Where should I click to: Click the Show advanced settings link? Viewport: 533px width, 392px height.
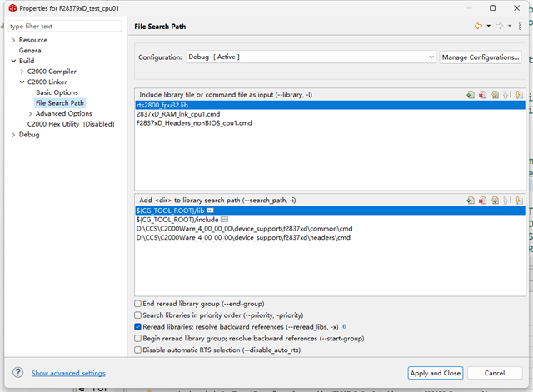68,374
